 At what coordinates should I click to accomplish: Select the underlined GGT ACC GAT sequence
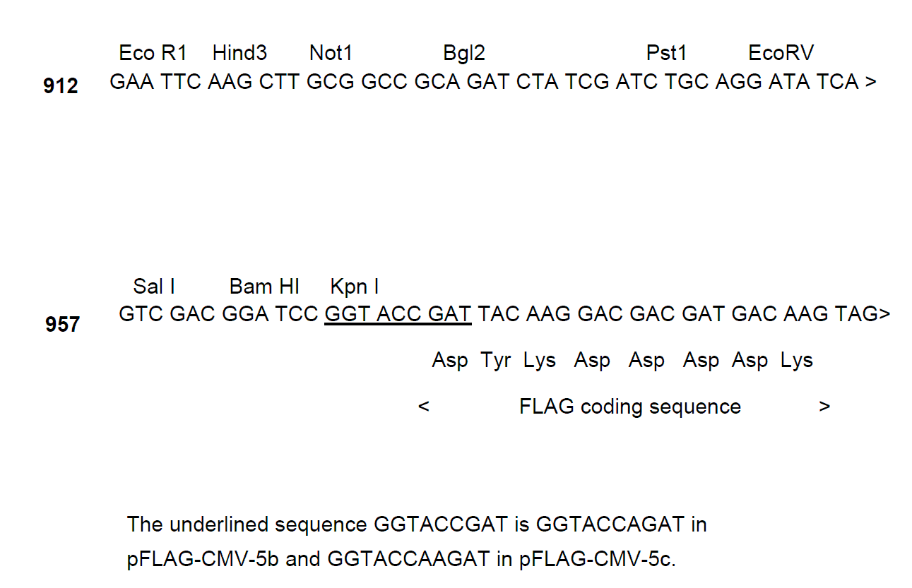pos(398,313)
